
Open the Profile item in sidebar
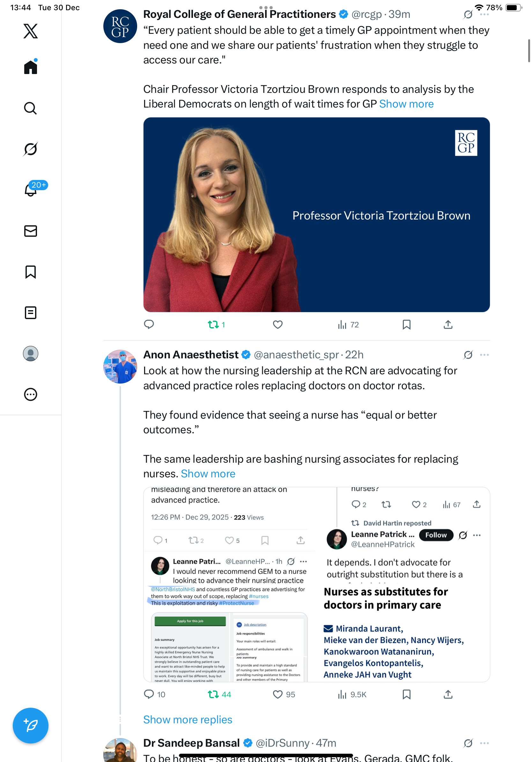(x=31, y=354)
